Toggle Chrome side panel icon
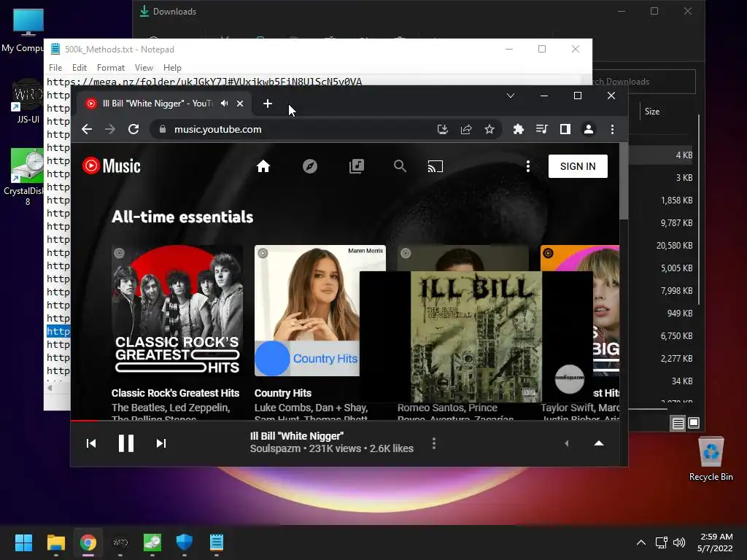The height and width of the screenshot is (560, 747). [565, 129]
